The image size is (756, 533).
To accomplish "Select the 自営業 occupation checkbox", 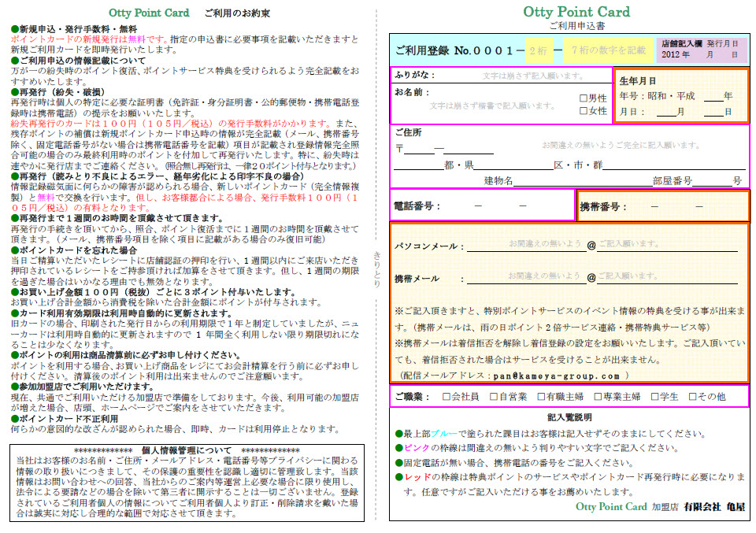I will click(492, 397).
